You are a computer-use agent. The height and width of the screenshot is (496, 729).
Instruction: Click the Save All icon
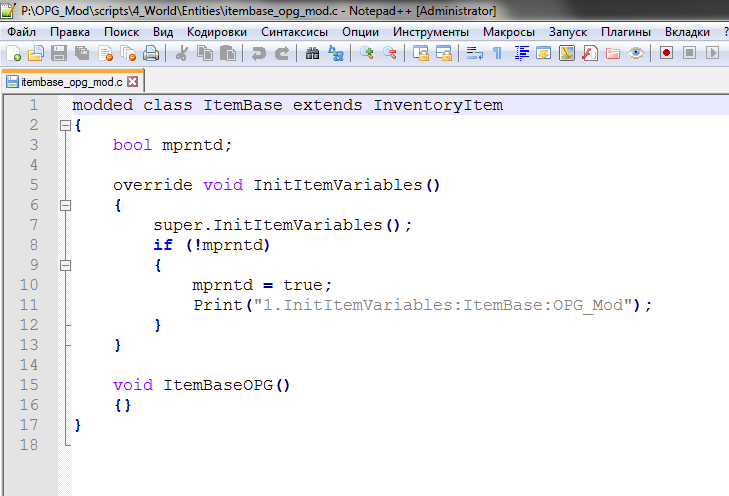[x=82, y=53]
